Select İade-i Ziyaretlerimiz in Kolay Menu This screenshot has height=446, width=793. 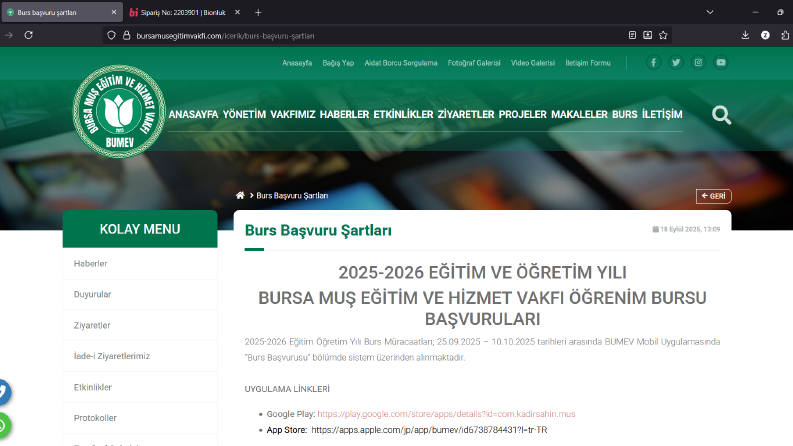tap(140, 356)
